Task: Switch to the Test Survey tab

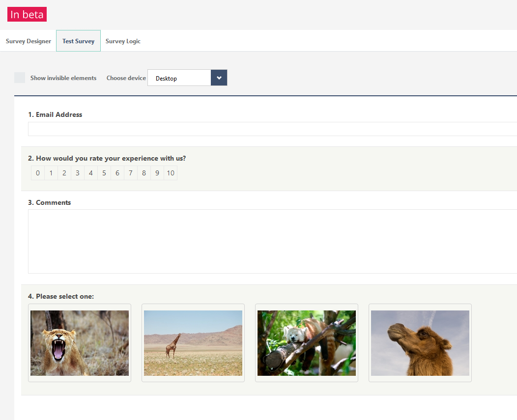Action: 78,41
